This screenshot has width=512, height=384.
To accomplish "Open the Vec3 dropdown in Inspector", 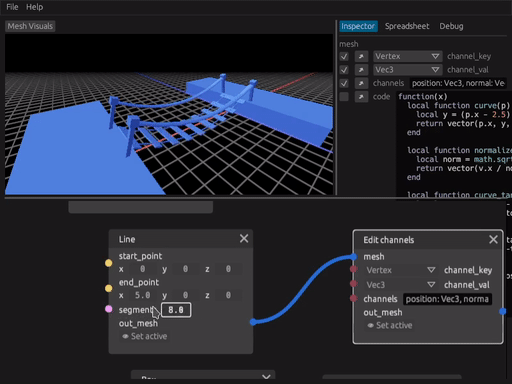I will pyautogui.click(x=407, y=70).
